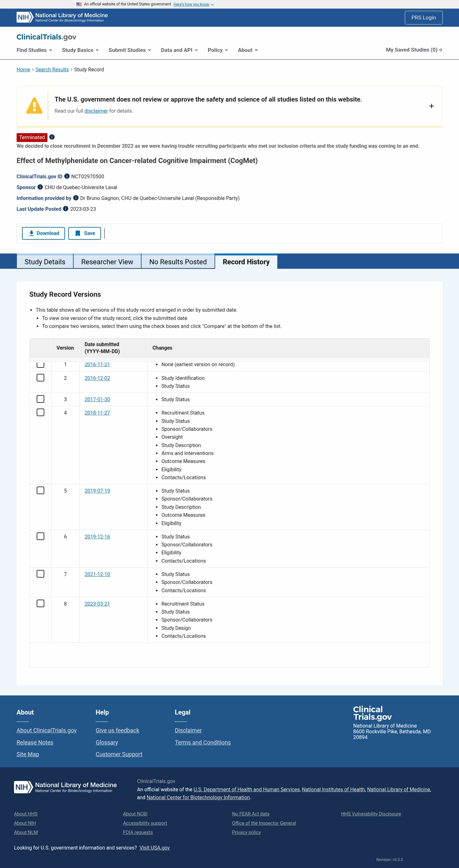Viewport: 459px width, 868px height.
Task: Open Submit Studies dropdown menu
Action: (x=130, y=50)
